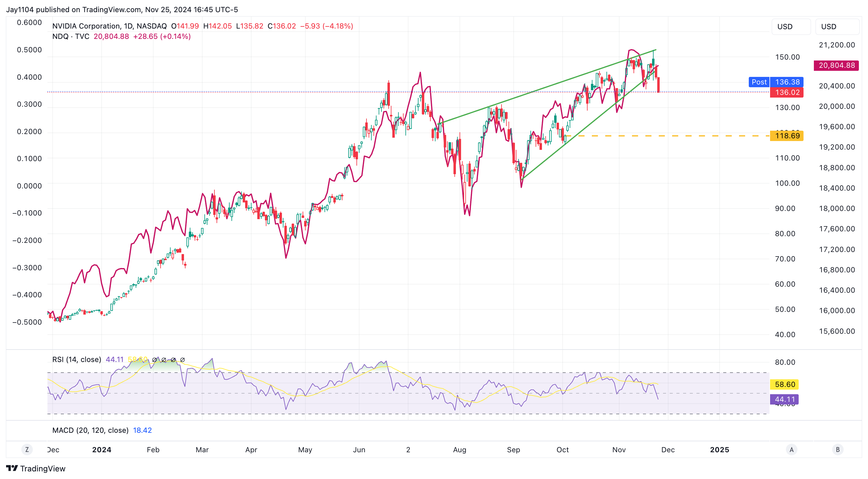The height and width of the screenshot is (479, 868).
Task: Click the B scale button
Action: click(x=838, y=449)
